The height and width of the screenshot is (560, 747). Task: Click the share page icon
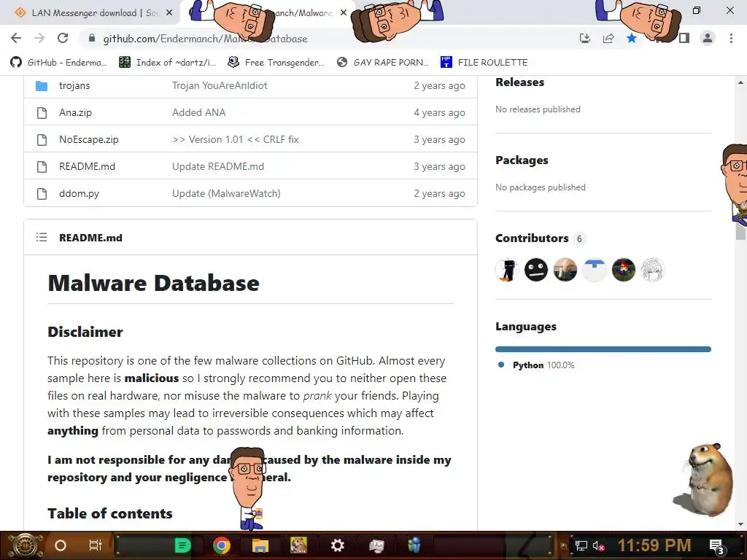point(608,38)
